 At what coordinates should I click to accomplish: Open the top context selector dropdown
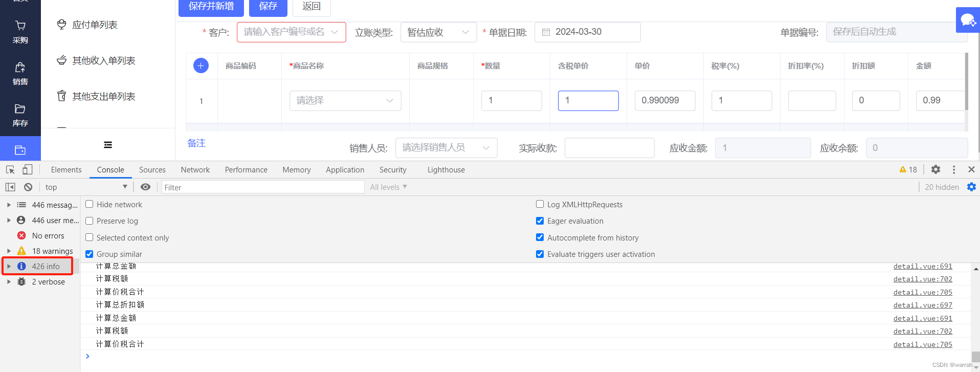click(86, 187)
